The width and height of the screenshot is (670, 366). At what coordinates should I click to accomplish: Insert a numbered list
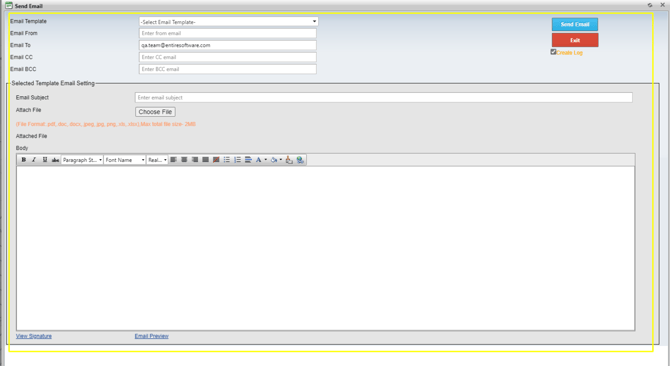(x=238, y=160)
